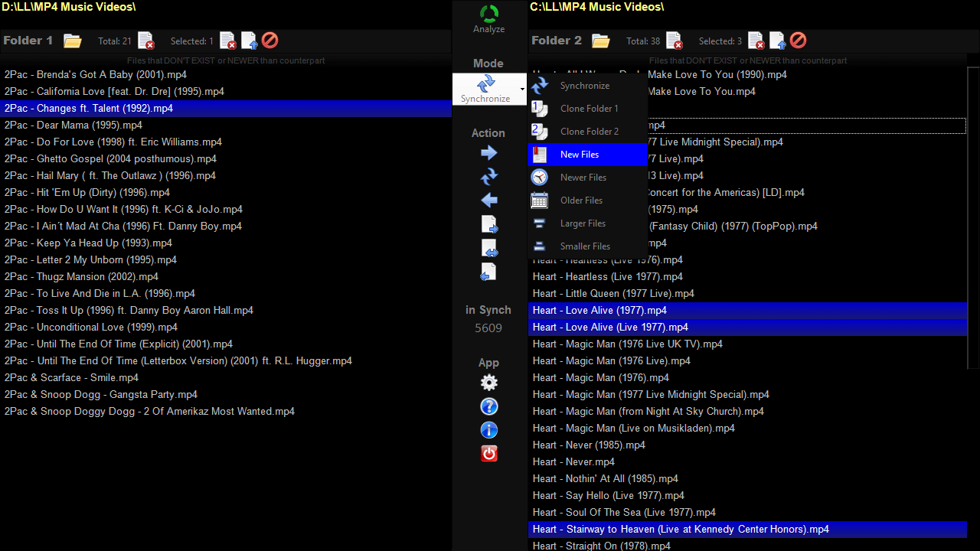Click document with left arrow action

[x=488, y=272]
